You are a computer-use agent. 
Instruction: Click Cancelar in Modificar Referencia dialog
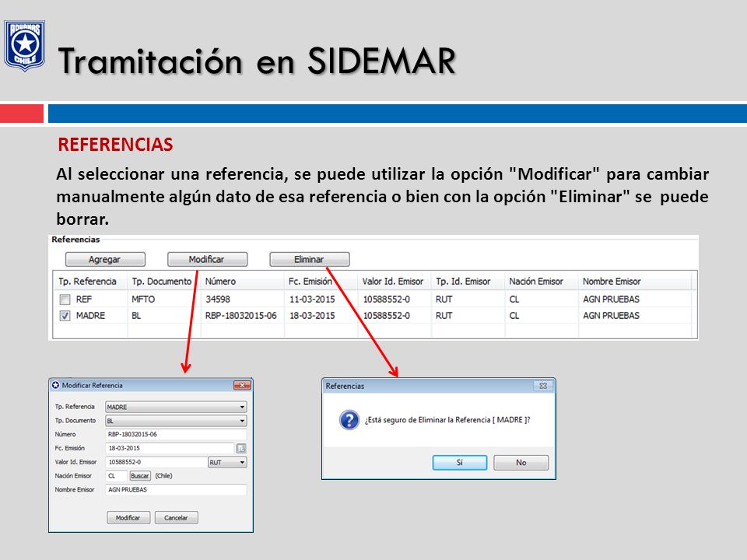click(177, 518)
